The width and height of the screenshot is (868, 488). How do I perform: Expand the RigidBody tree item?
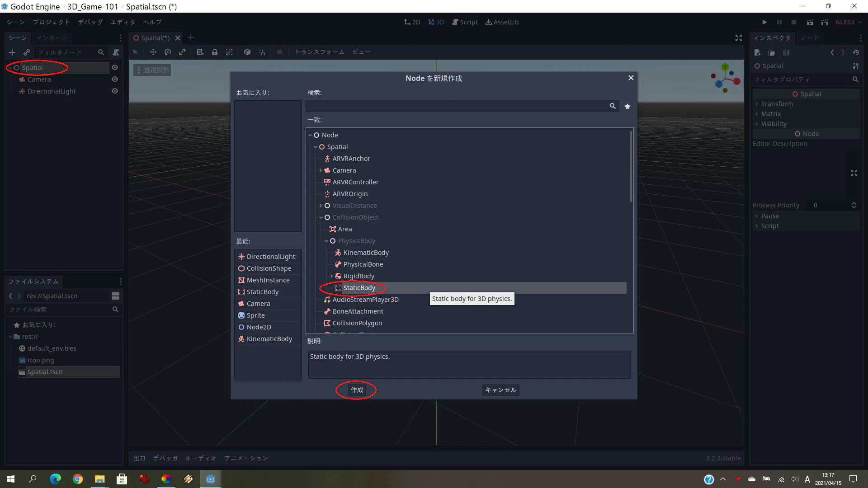tap(331, 276)
